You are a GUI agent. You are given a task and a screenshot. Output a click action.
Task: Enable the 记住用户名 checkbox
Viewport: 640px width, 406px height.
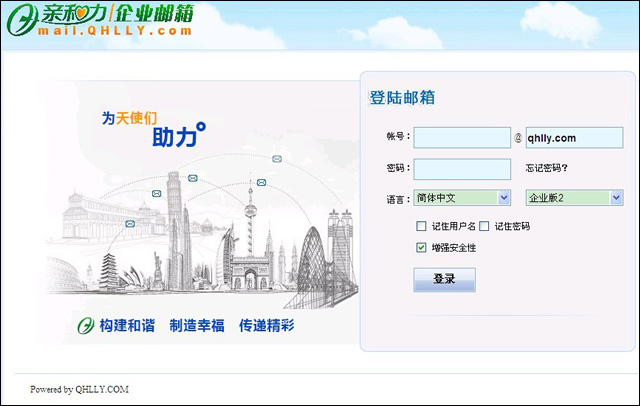tap(421, 226)
